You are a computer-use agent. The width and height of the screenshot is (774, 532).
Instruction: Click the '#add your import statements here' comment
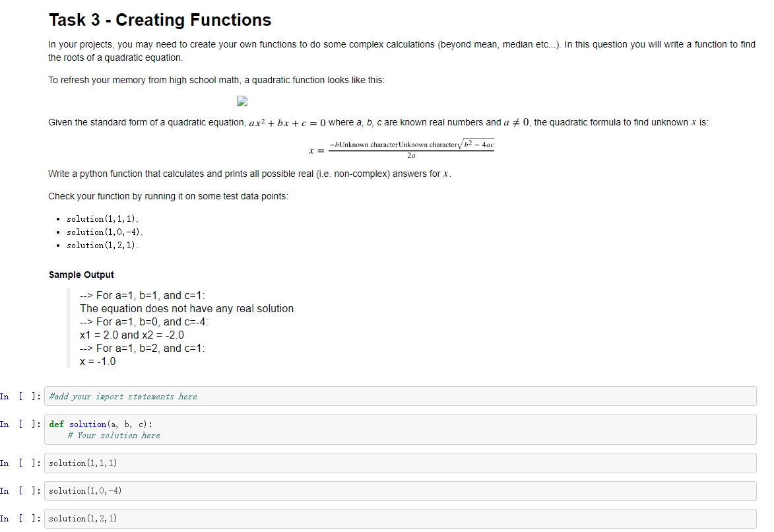tap(122, 396)
